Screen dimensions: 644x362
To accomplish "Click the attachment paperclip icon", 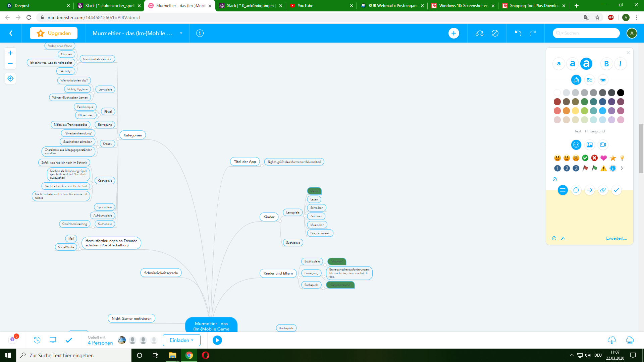I will [x=603, y=190].
